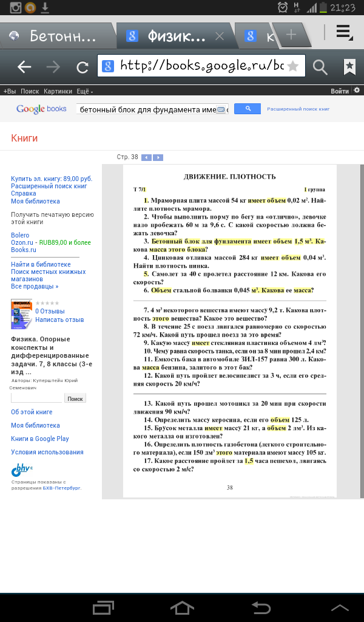Click Написать отзыв link

(59, 320)
